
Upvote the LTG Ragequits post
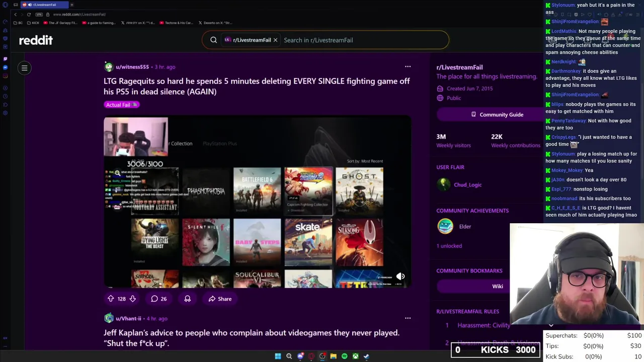tap(111, 299)
